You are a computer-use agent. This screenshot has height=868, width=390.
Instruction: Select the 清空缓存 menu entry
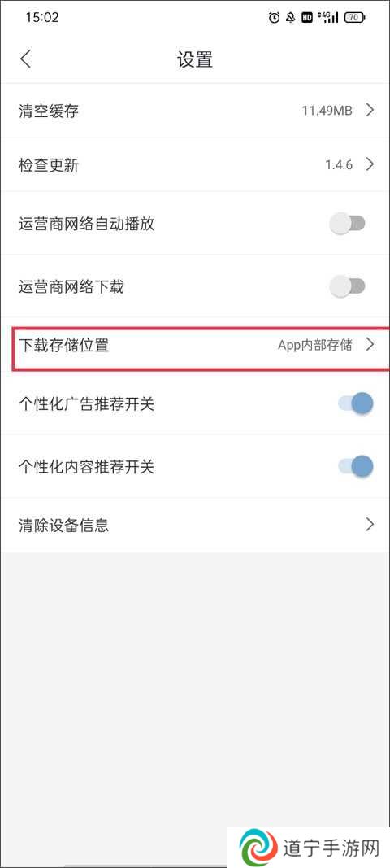coord(195,111)
